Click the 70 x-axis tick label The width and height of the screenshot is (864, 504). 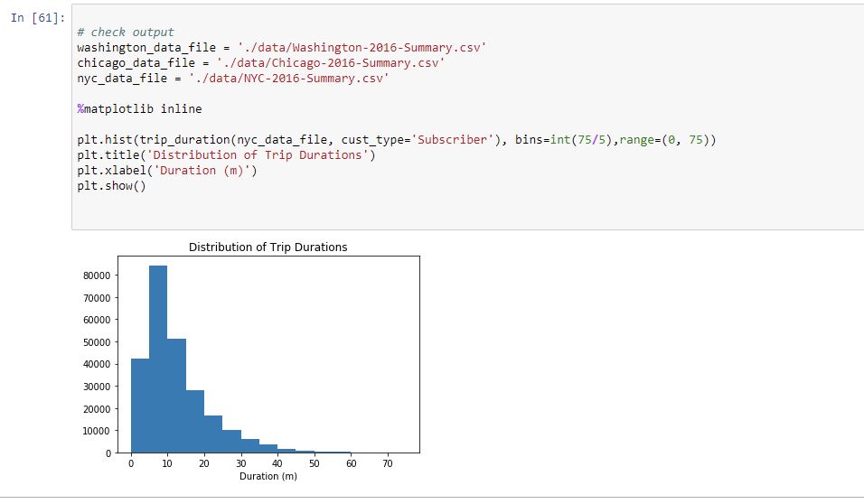388,463
